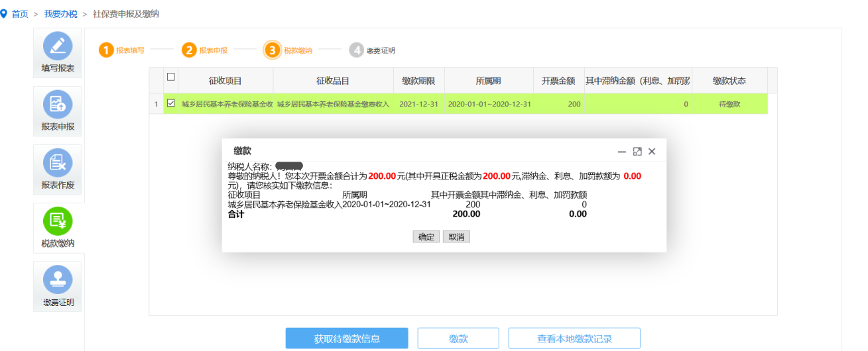Click the 城乡居民基本养老保险基金缴费收入 cell
868x351 pixels.
coord(333,104)
